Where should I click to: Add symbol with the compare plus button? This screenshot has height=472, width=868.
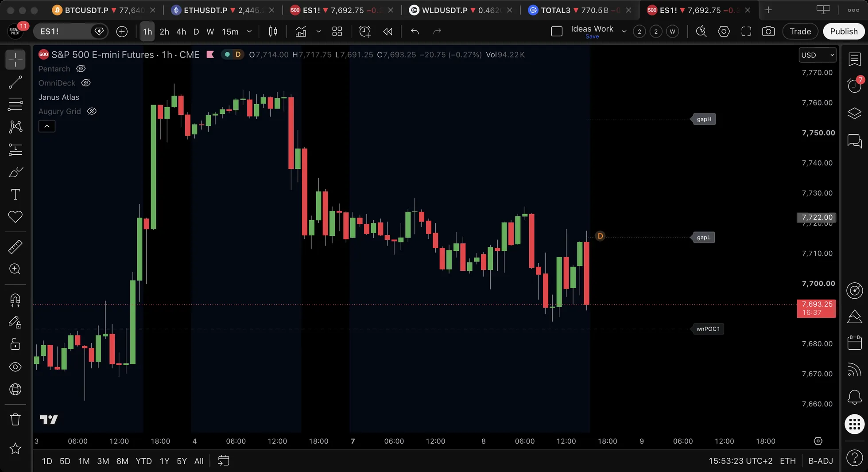coord(122,31)
